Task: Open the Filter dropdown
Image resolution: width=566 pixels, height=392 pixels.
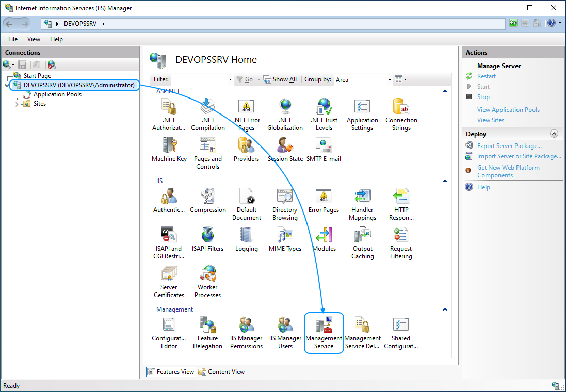Action: coord(230,79)
